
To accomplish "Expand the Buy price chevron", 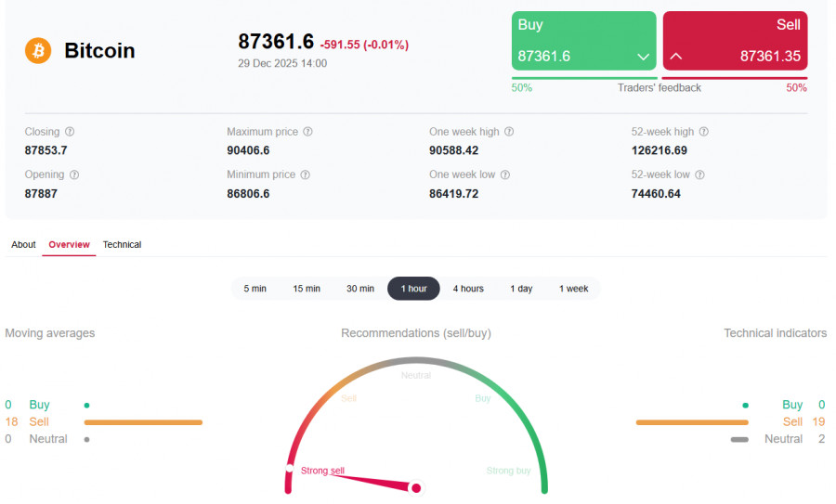I will coord(643,57).
